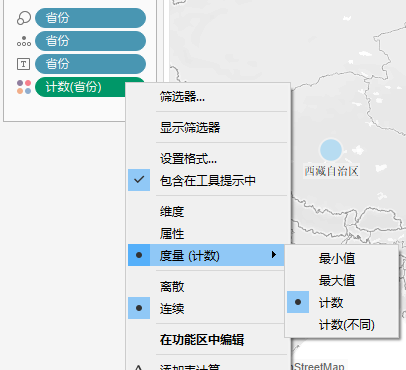Click the text label icon beside third 省份 pill
Screen dimensions: 406x370
tap(24, 64)
